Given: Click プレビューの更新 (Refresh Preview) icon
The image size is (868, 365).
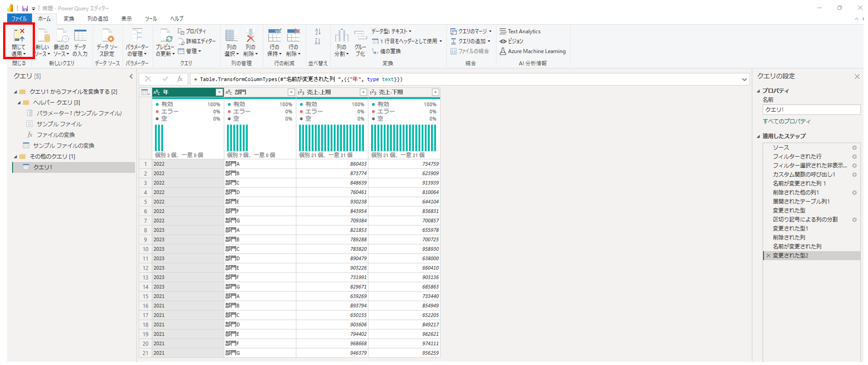Looking at the screenshot, I should (166, 35).
